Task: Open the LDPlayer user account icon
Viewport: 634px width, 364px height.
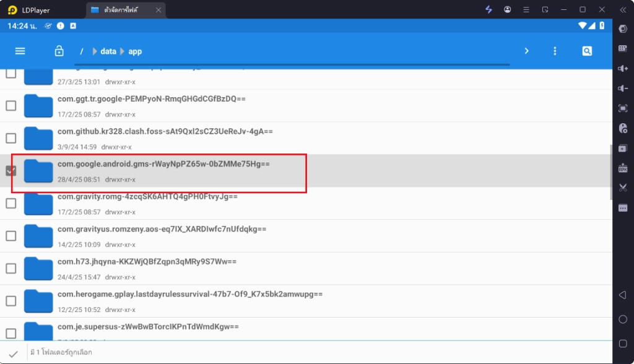Action: coord(508,10)
